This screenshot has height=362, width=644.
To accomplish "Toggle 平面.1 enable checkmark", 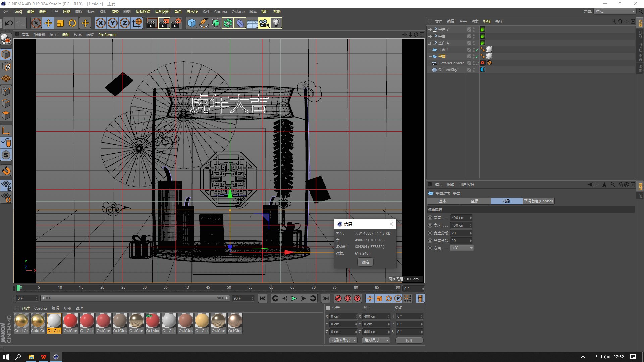I will coord(477,50).
